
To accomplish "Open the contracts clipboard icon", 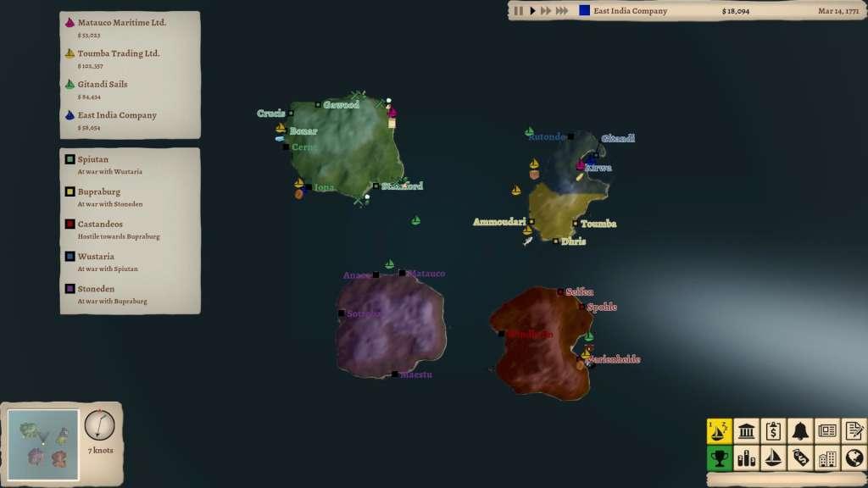I will pos(774,433).
